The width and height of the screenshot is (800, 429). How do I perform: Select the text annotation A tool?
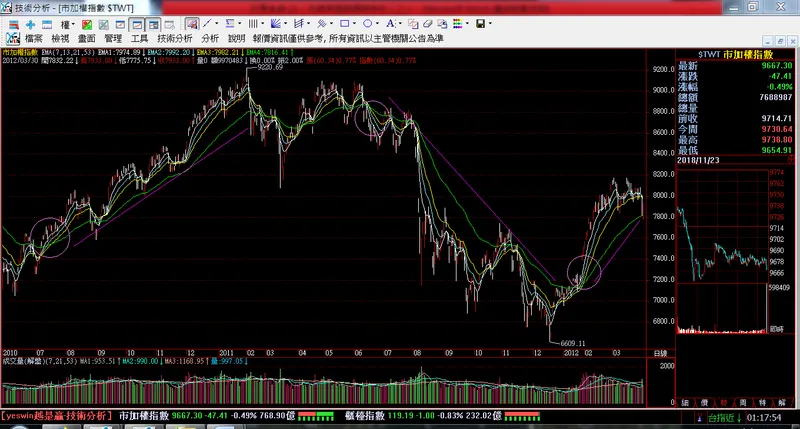(x=390, y=23)
